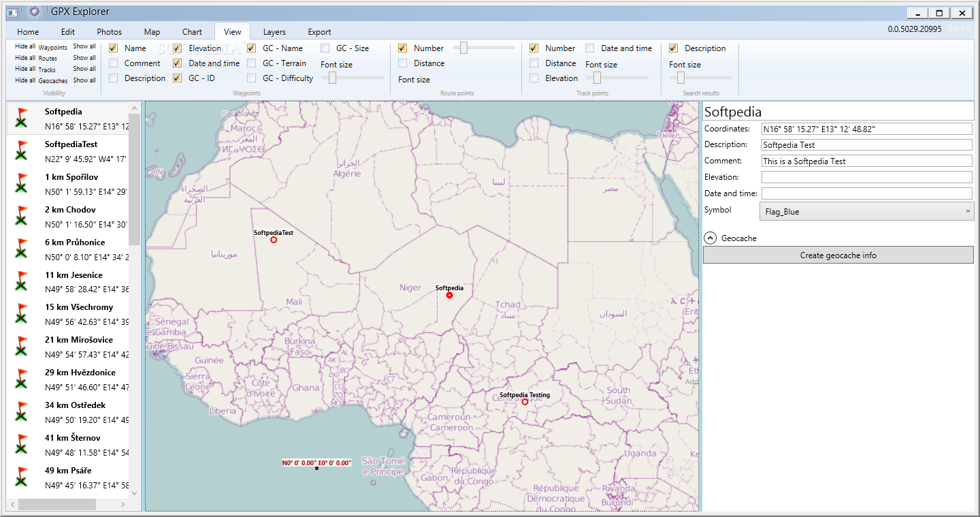Screen dimensions: 980x517
Task: Select flag icon for 2 km Chodov
Action: [x=22, y=217]
